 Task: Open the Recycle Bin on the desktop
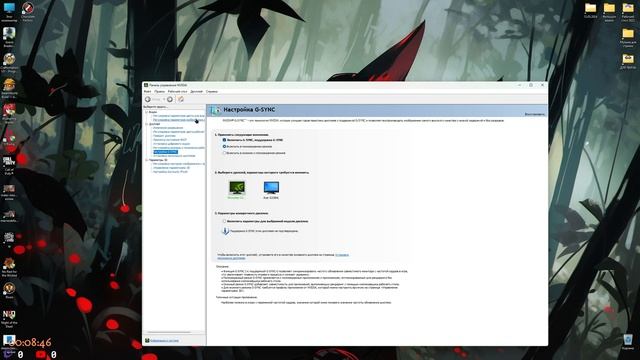(x=628, y=342)
